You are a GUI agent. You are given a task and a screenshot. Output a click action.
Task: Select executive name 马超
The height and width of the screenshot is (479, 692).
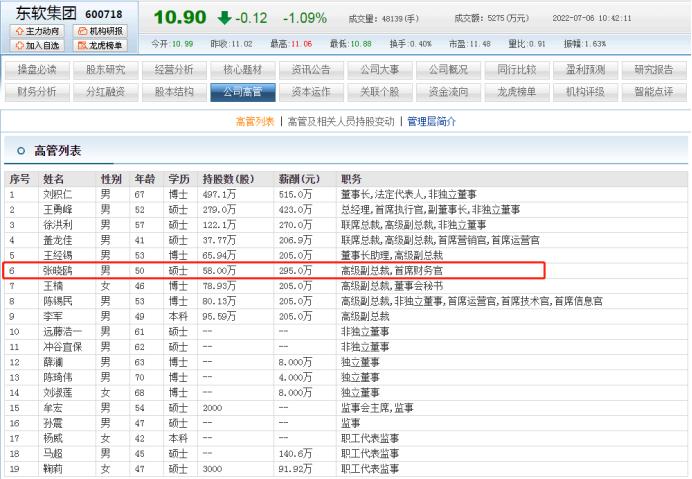(x=53, y=453)
